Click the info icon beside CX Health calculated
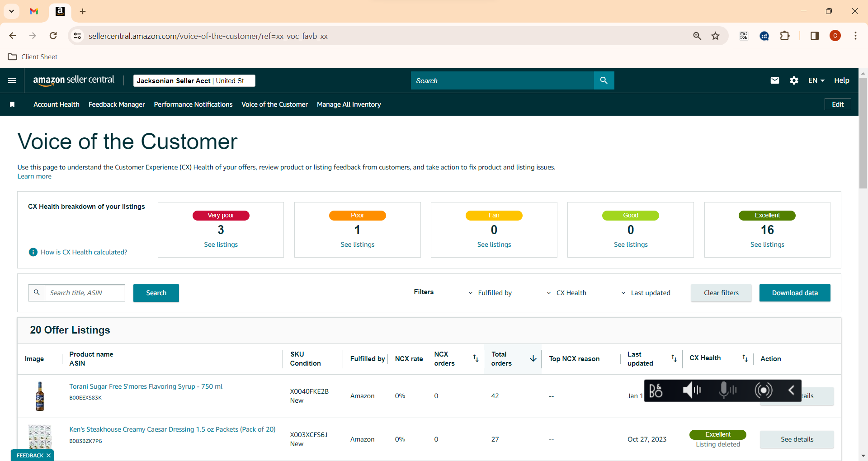Viewport: 868px width, 461px height. point(33,252)
